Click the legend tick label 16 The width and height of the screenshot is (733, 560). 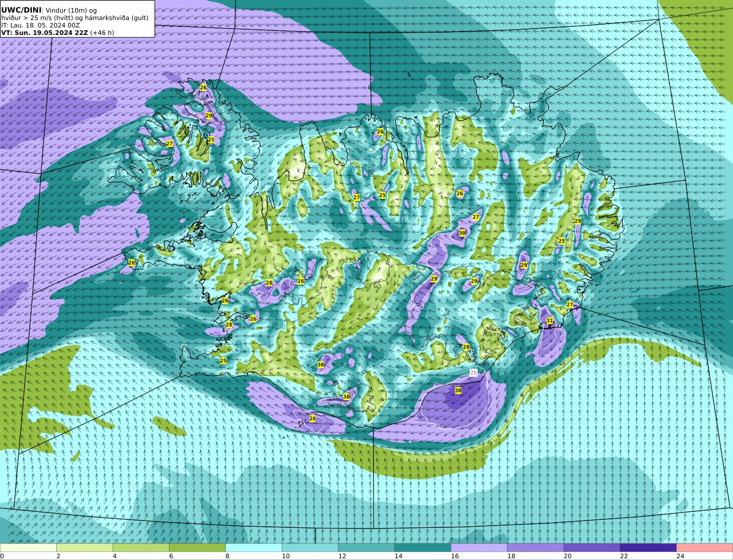(455, 556)
